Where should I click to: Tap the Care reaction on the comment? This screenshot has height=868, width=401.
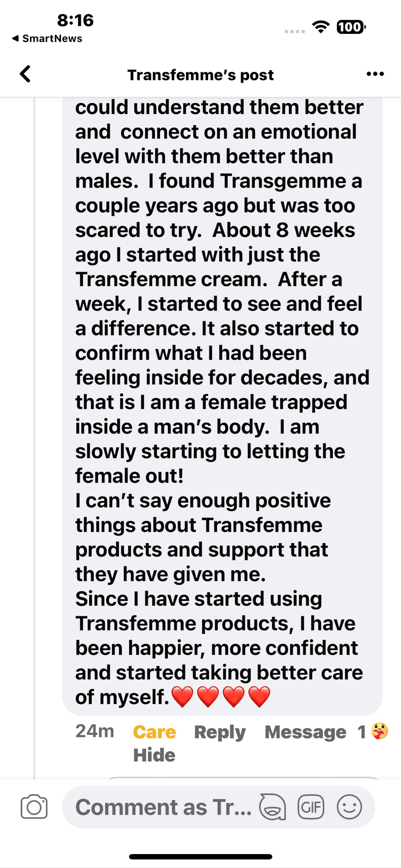click(154, 732)
